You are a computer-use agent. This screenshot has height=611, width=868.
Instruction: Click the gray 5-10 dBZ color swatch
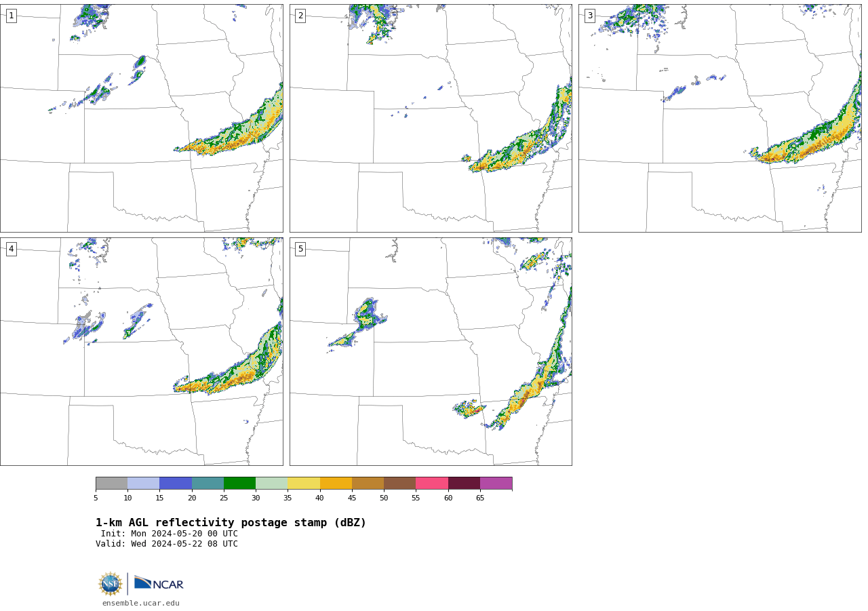tap(111, 484)
